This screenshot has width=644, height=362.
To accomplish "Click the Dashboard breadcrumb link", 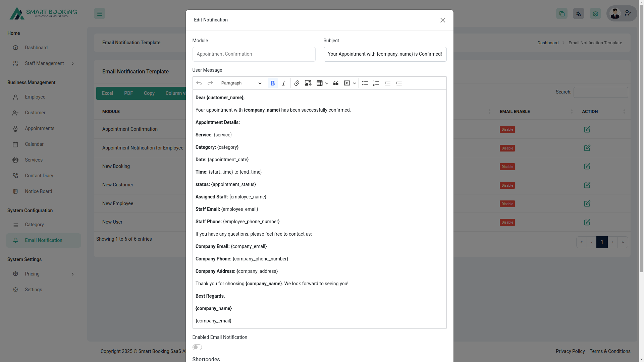I will (548, 43).
